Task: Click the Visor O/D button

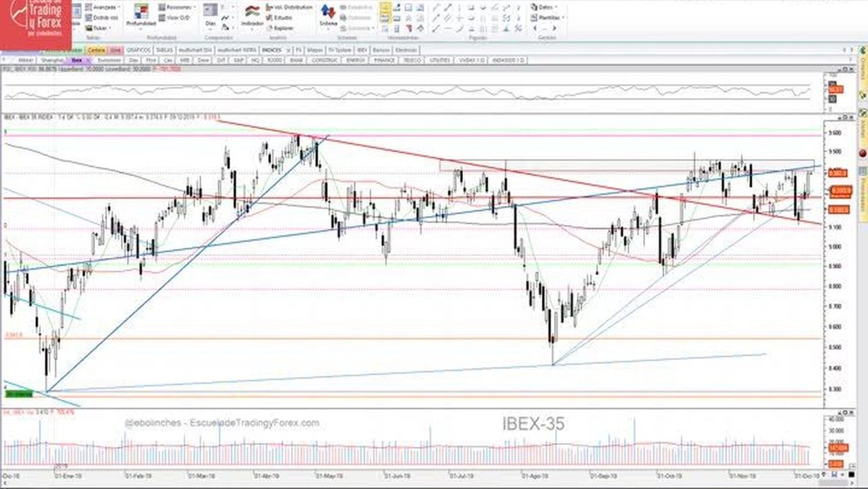Action: pyautogui.click(x=173, y=18)
